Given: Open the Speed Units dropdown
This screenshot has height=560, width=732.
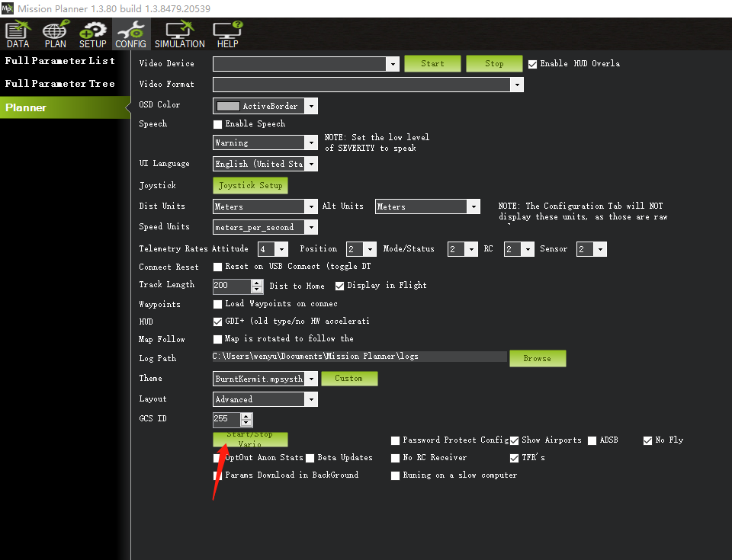Looking at the screenshot, I should [x=311, y=226].
